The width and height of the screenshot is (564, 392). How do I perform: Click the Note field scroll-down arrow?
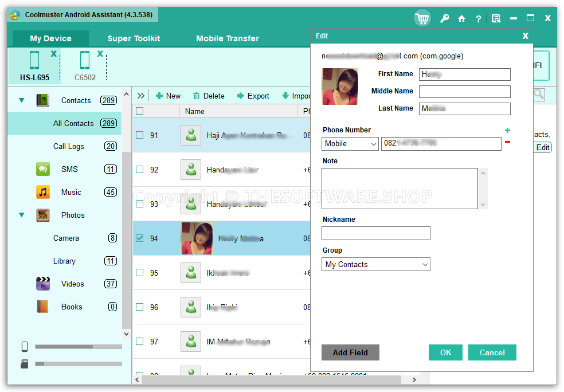[x=483, y=205]
